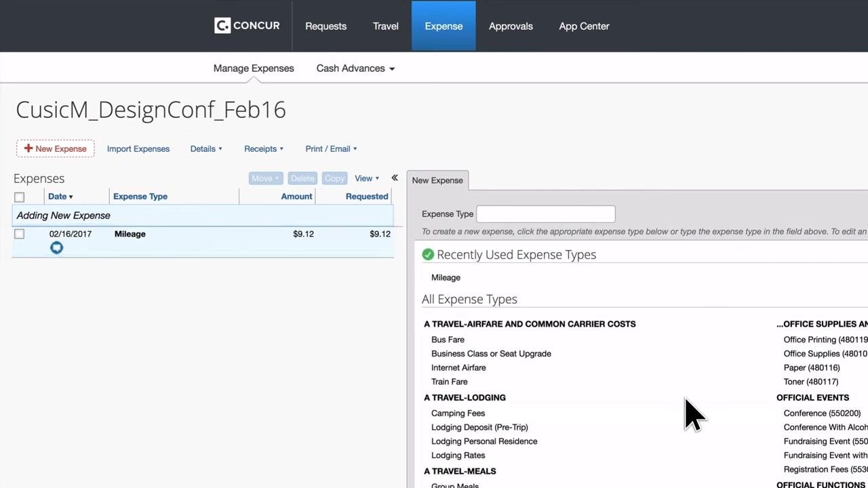Expand the Details menu
This screenshot has width=868, height=488.
click(x=206, y=148)
